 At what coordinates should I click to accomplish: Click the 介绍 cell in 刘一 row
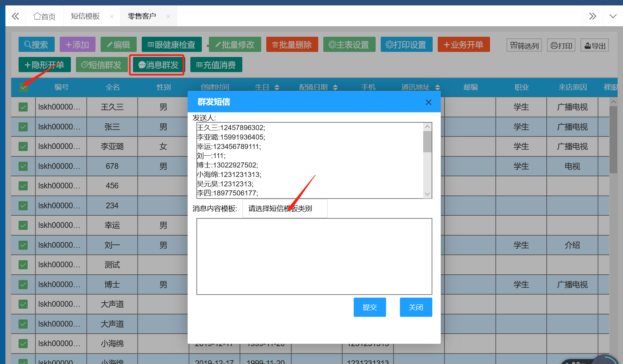click(572, 245)
